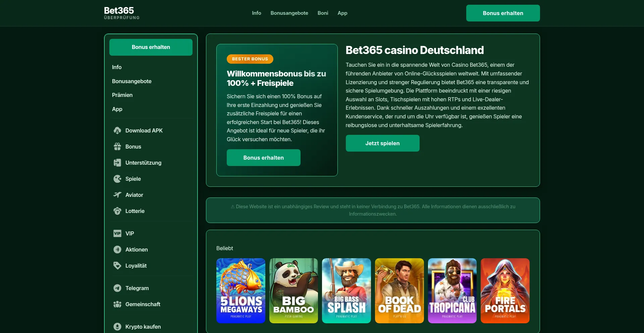This screenshot has height=333, width=644.
Task: Click the Unterstützung support icon
Action: (x=117, y=163)
